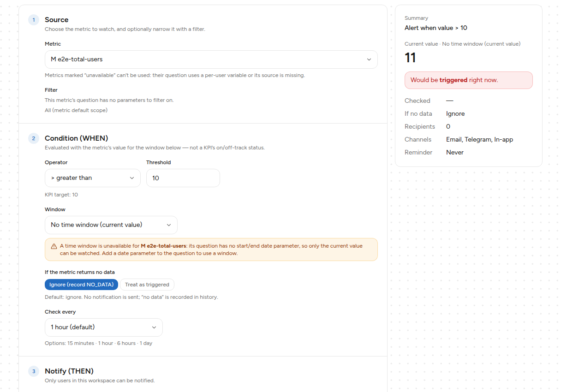This screenshot has height=392, width=561.
Task: Click the 'If no data' value Ignore in Summary
Action: (455, 114)
